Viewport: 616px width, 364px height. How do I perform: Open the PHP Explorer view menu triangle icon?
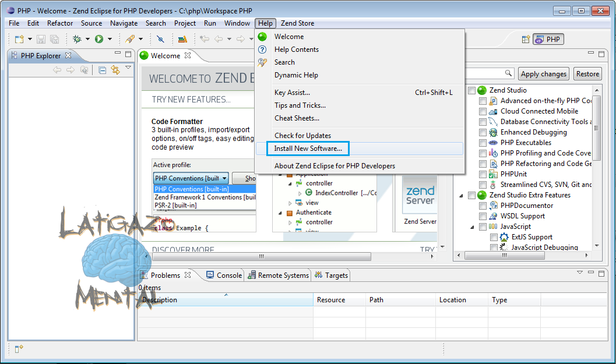point(128,68)
